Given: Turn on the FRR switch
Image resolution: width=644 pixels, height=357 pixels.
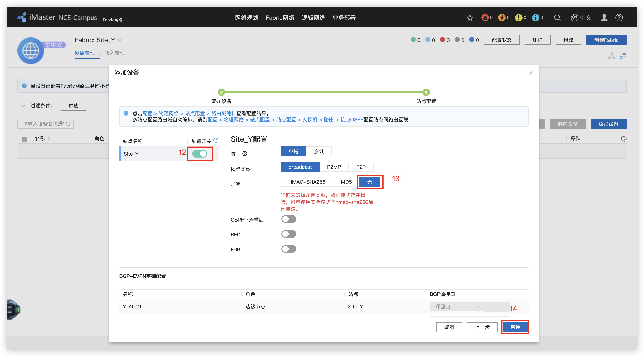Looking at the screenshot, I should point(289,249).
